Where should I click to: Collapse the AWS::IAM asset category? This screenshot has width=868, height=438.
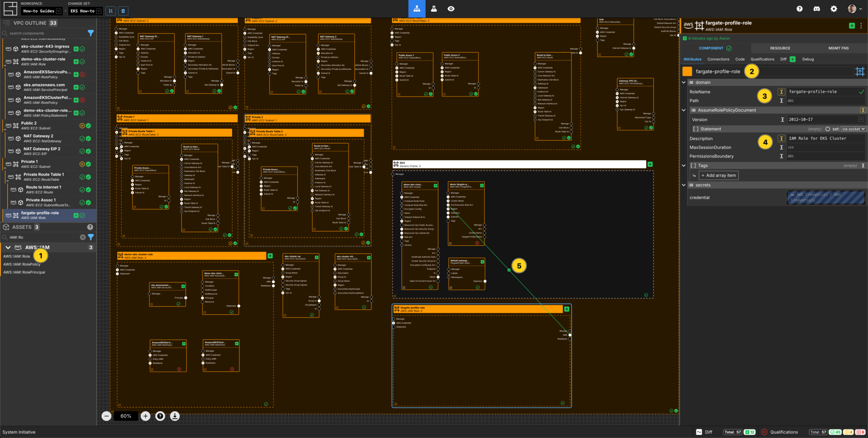pyautogui.click(x=8, y=247)
